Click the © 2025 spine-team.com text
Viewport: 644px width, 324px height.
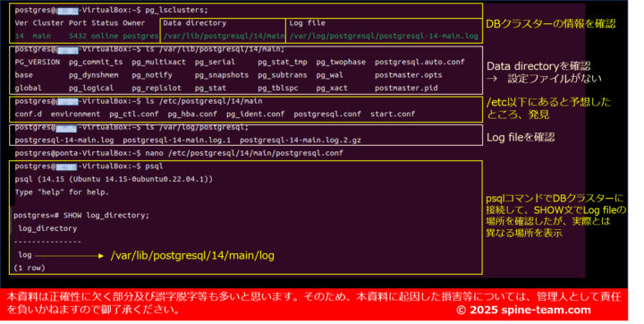pyautogui.click(x=523, y=310)
